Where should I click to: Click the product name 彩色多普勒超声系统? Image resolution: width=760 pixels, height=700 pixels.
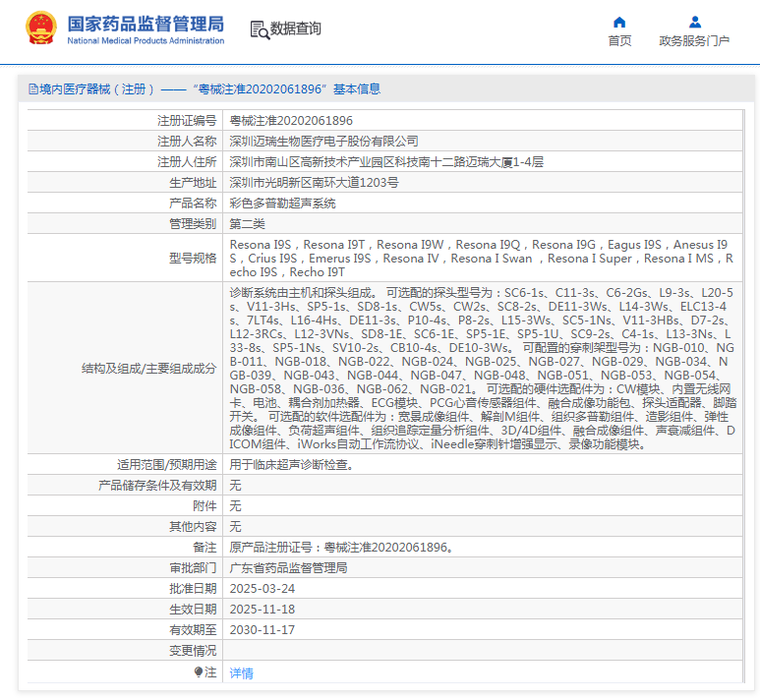click(282, 204)
